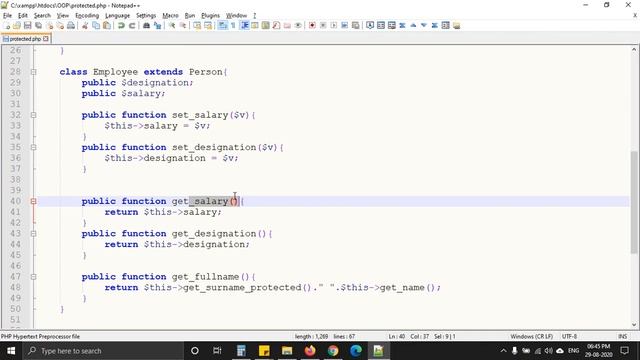This screenshot has height=360, width=640.
Task: Click the Open file toolbar icon
Action: [17, 25]
